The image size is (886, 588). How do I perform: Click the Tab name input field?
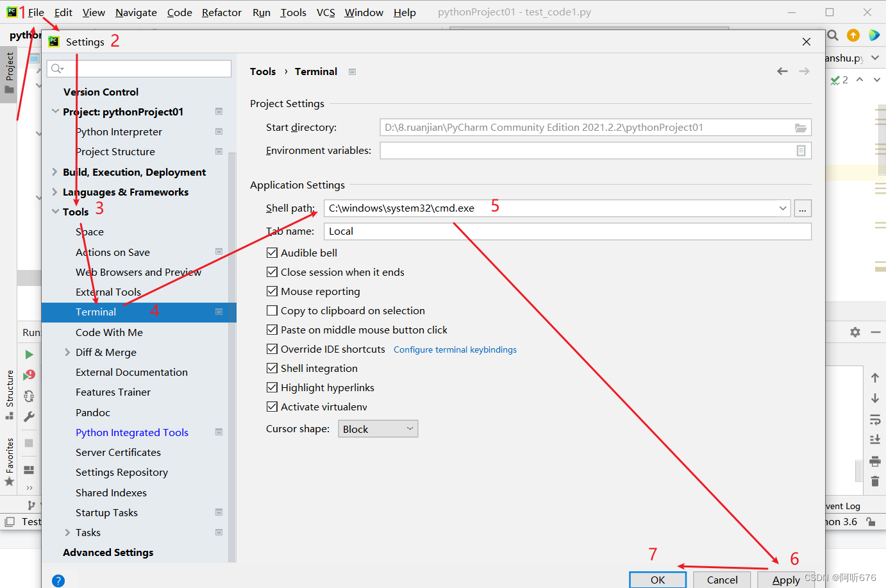567,231
